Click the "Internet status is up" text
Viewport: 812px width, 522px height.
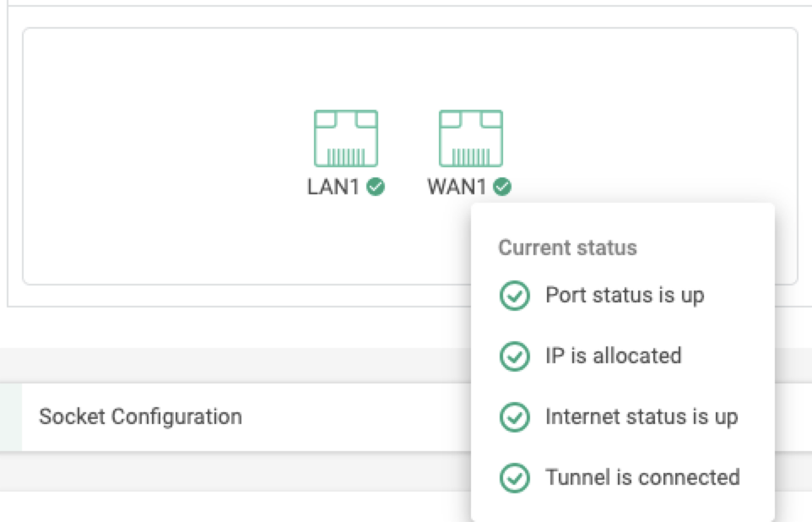(x=642, y=416)
